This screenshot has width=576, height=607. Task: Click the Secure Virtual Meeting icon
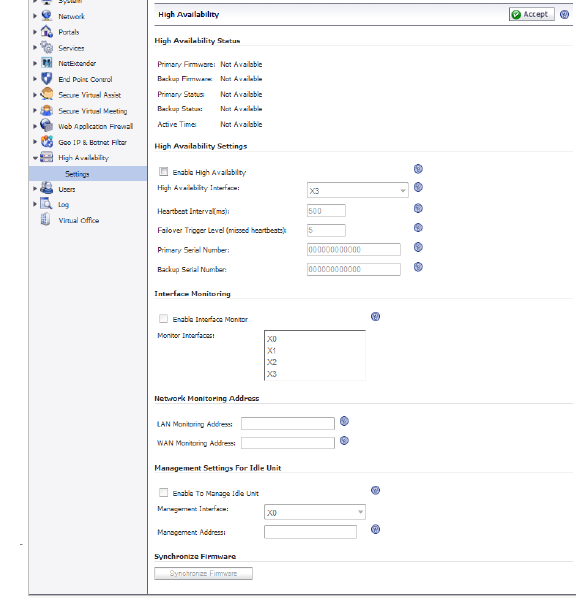tap(46, 110)
